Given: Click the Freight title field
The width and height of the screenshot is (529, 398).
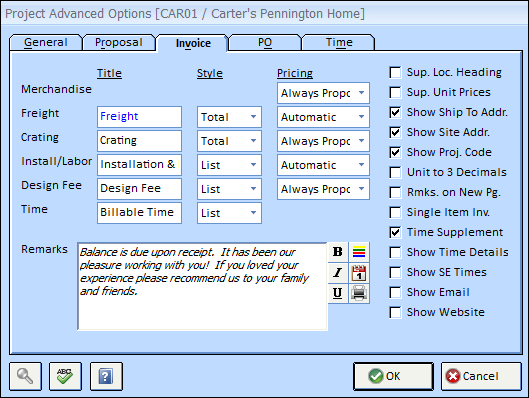Looking at the screenshot, I should [139, 117].
